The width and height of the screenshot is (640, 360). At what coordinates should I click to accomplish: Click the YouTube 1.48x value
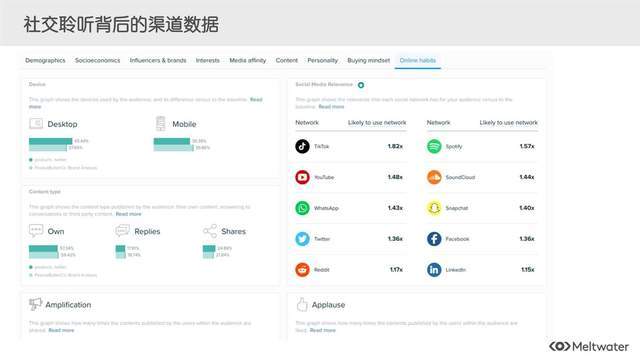(x=395, y=177)
